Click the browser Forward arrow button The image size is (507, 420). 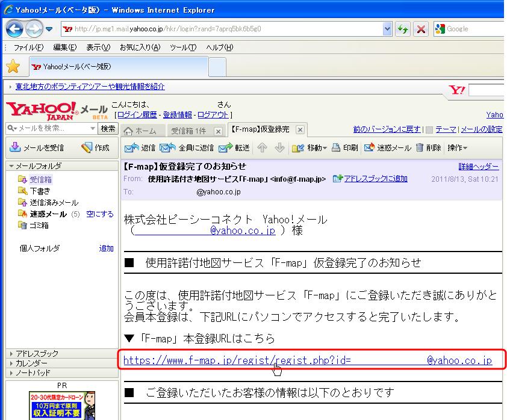[x=34, y=29]
